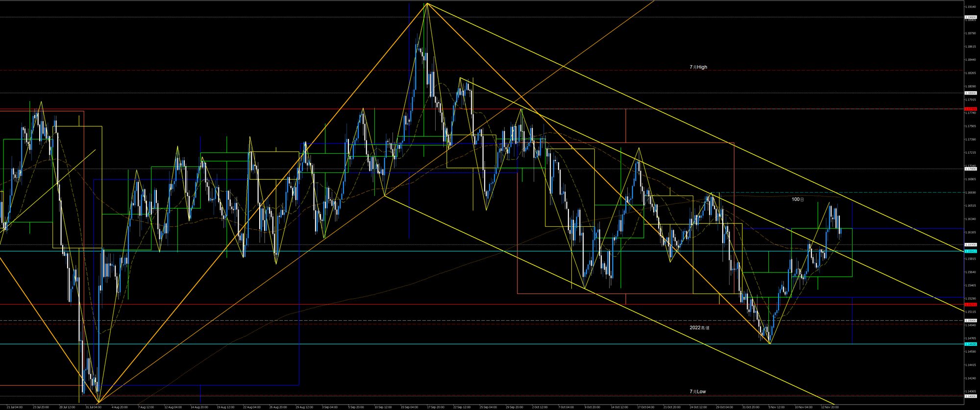This screenshot has height=410, width=980.
Task: Select the 100日 moving average label
Action: (x=798, y=200)
